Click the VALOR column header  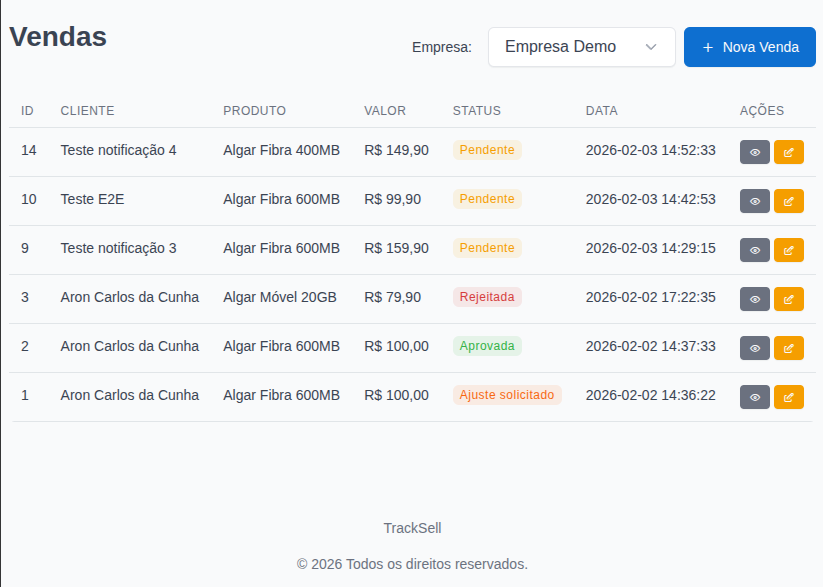click(x=385, y=111)
